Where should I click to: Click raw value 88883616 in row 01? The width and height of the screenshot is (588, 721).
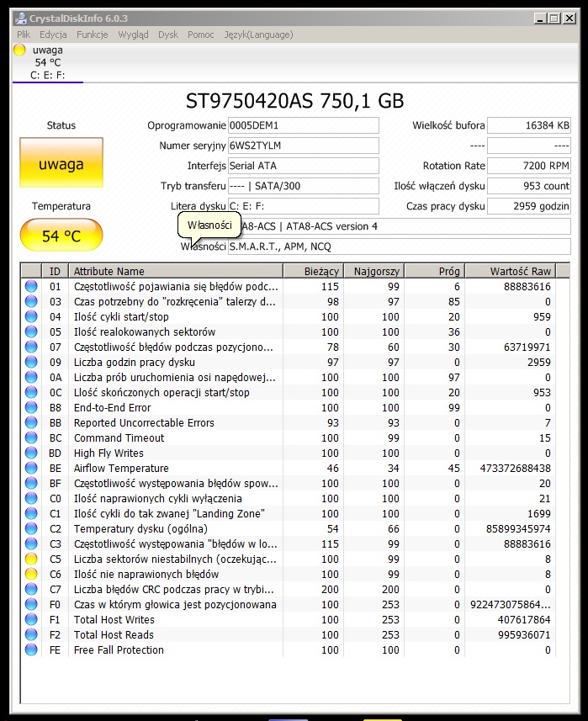[x=527, y=287]
